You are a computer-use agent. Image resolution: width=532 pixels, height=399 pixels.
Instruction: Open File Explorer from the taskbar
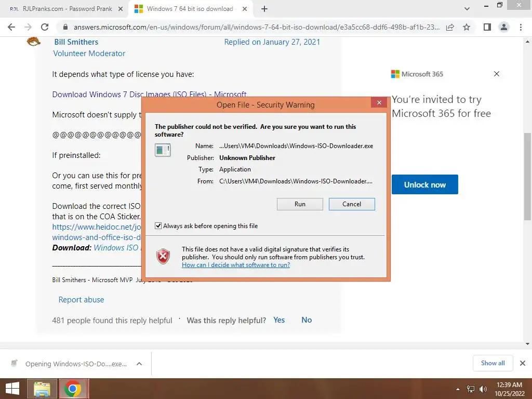(x=42, y=389)
